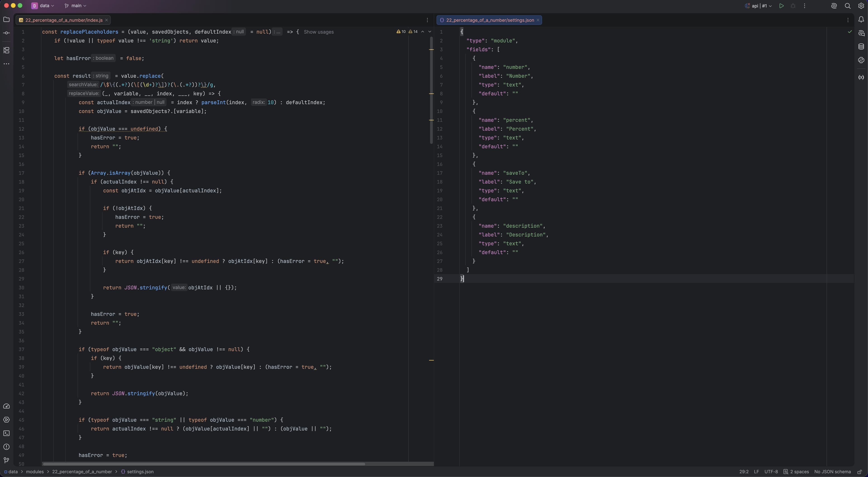Viewport: 868px width, 477px height.
Task: Open IDE Settings gear icon
Action: (861, 6)
